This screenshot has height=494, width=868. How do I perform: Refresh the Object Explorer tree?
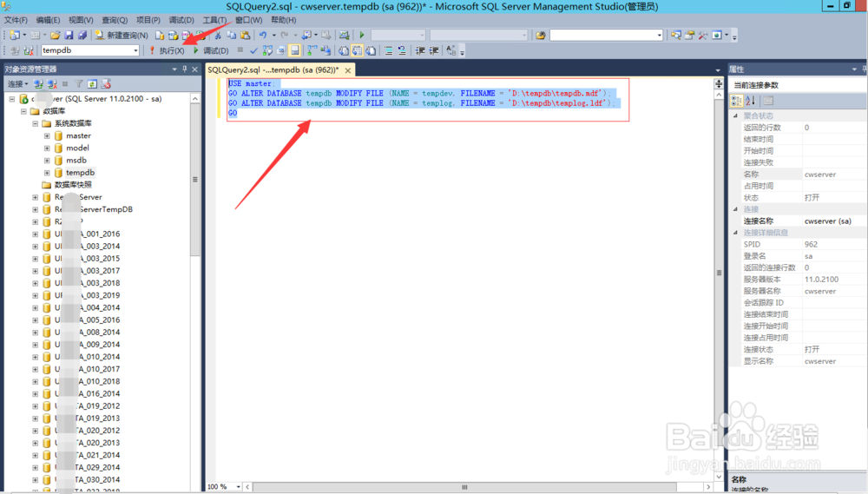[92, 83]
